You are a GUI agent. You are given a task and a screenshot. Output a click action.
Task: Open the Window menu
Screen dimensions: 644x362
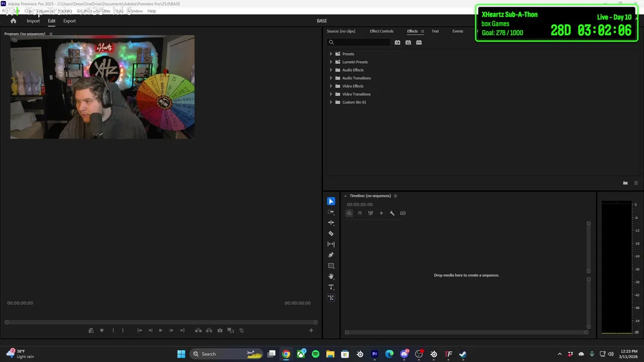click(x=135, y=11)
